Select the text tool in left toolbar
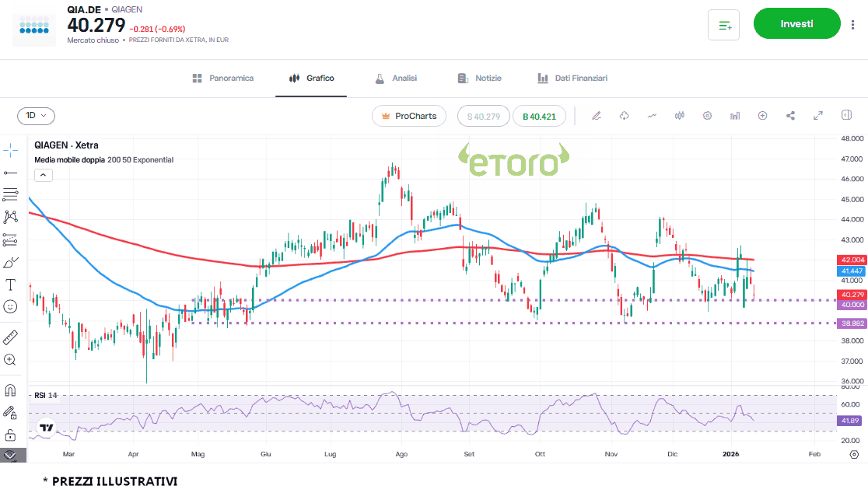This screenshot has width=868, height=489. coord(11,285)
